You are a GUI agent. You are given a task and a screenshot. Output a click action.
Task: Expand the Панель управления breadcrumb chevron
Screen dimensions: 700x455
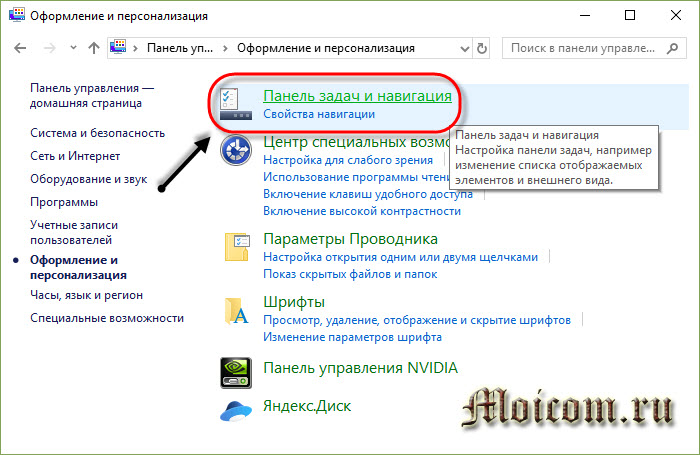(x=226, y=48)
